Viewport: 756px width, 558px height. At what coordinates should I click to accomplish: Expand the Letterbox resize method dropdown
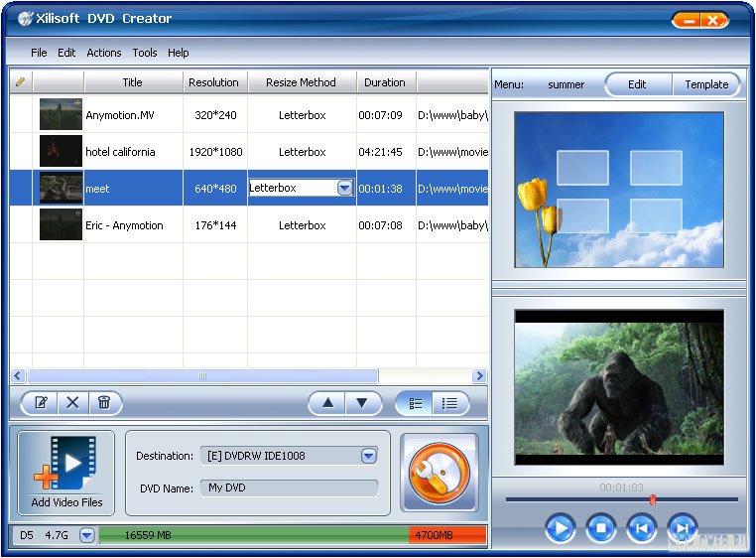coord(344,189)
